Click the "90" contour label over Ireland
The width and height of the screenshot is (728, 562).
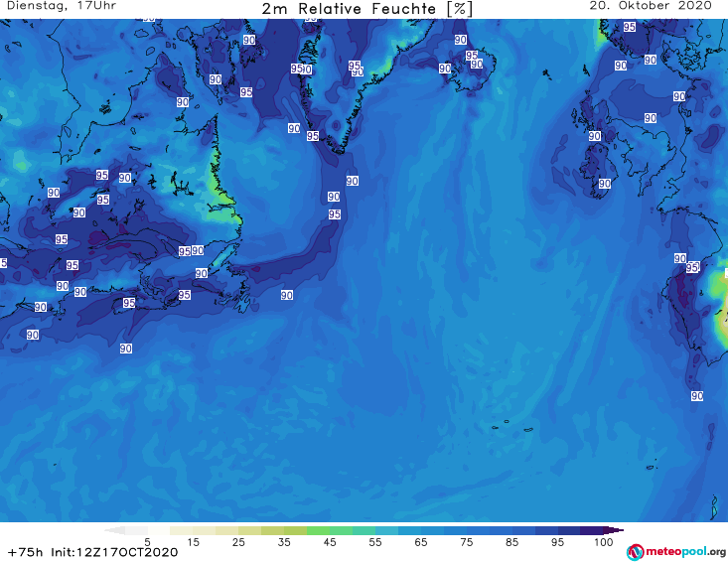click(x=604, y=184)
